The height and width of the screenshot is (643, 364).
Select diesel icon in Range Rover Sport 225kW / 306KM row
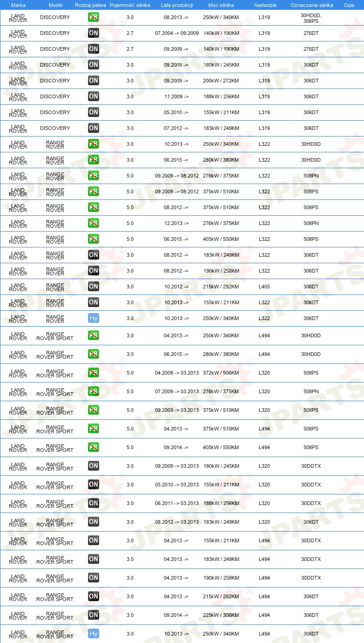(x=94, y=615)
